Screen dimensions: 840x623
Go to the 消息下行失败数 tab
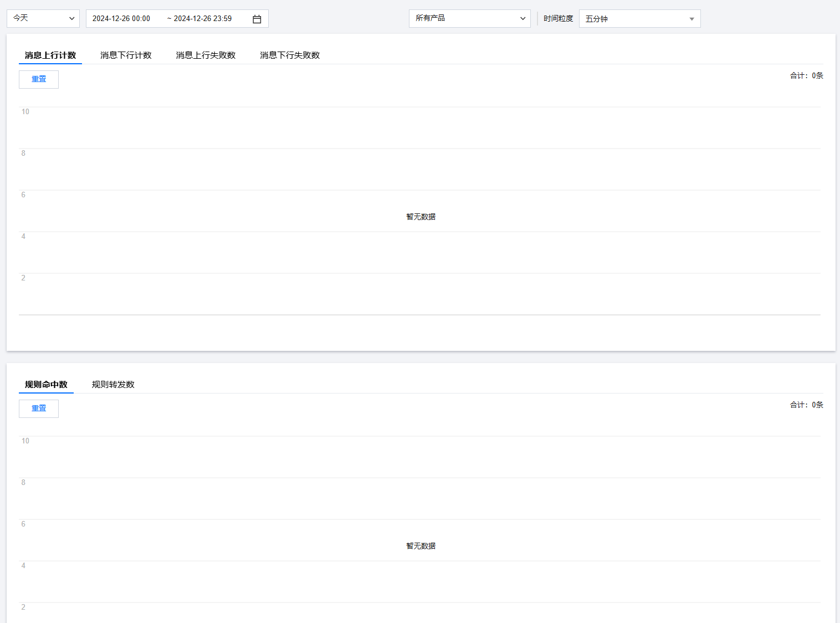pyautogui.click(x=290, y=55)
